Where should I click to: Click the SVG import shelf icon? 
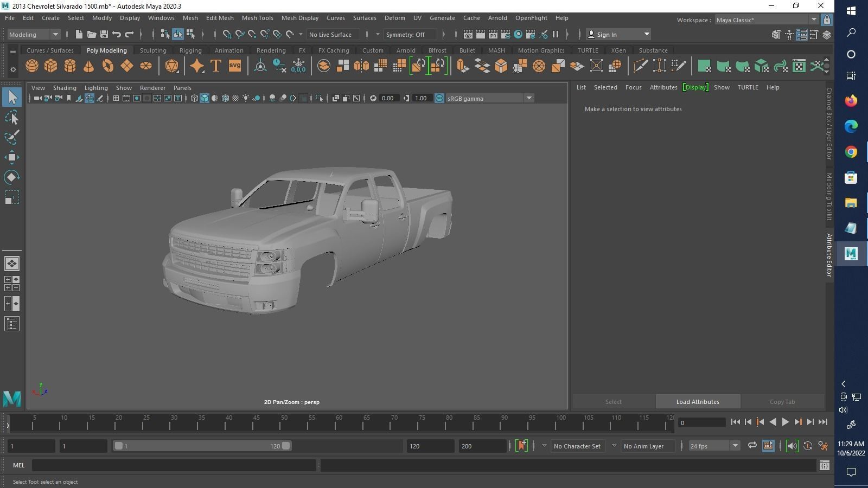(x=234, y=66)
